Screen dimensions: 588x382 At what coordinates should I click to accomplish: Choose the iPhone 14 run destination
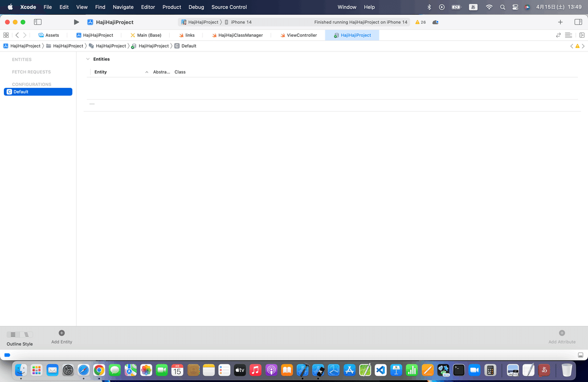(238, 22)
